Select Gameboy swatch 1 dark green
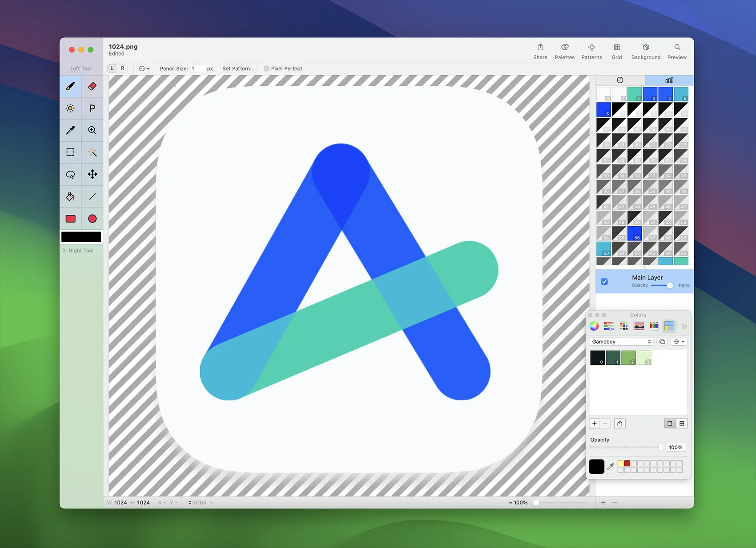This screenshot has width=756, height=548. pyautogui.click(x=613, y=358)
